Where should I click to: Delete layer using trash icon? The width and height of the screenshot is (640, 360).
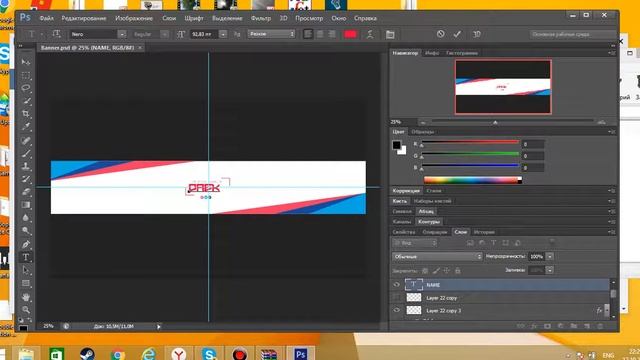(600, 326)
